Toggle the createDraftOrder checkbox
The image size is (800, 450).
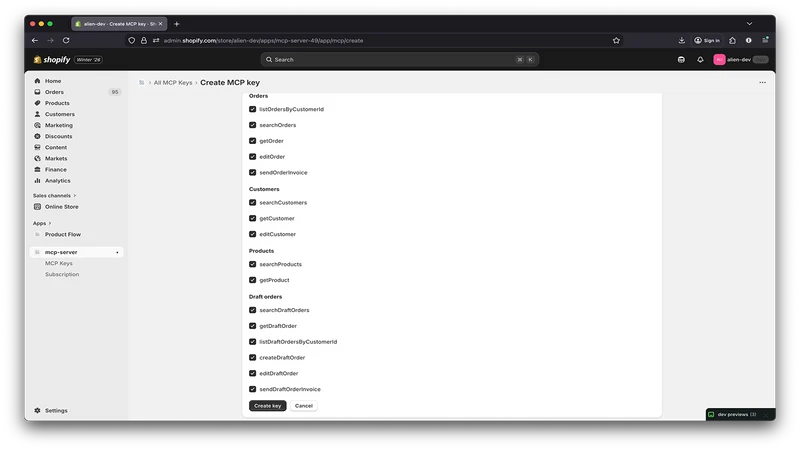click(253, 358)
